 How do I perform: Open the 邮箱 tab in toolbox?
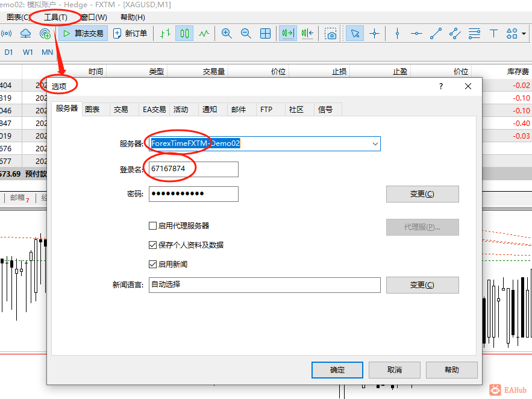20,198
